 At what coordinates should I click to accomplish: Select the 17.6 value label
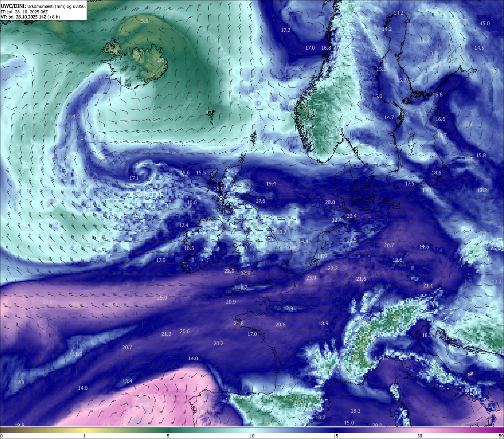[260, 201]
